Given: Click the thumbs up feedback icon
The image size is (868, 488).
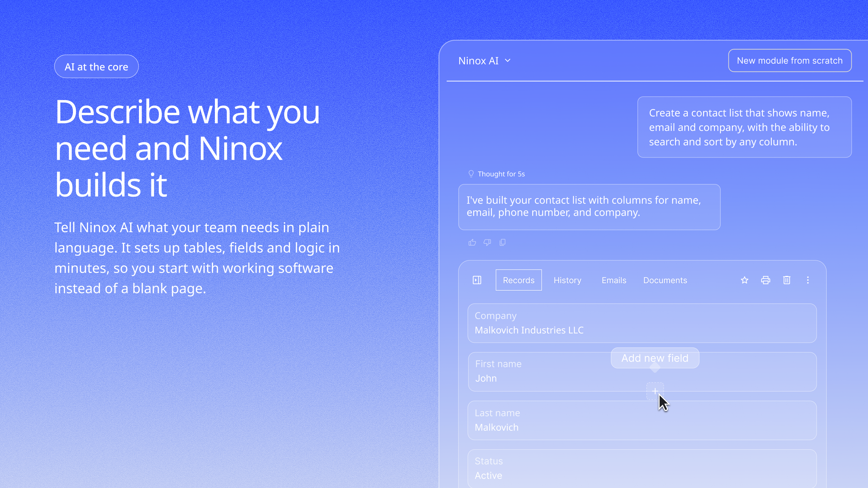Looking at the screenshot, I should 472,242.
